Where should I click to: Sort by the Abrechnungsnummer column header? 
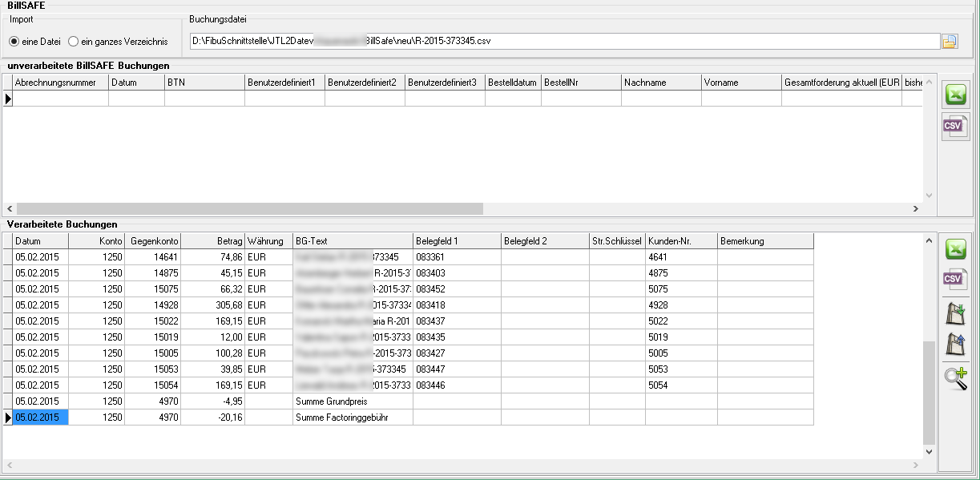60,83
